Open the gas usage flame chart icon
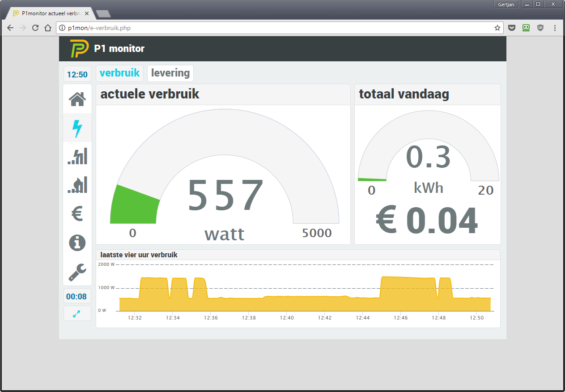This screenshot has height=392, width=565. 77,185
